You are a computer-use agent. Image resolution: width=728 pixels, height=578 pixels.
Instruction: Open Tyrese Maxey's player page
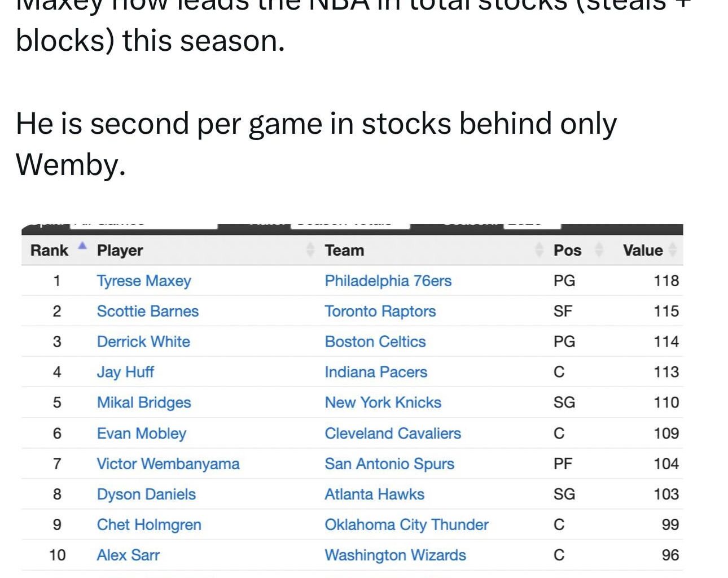[144, 281]
